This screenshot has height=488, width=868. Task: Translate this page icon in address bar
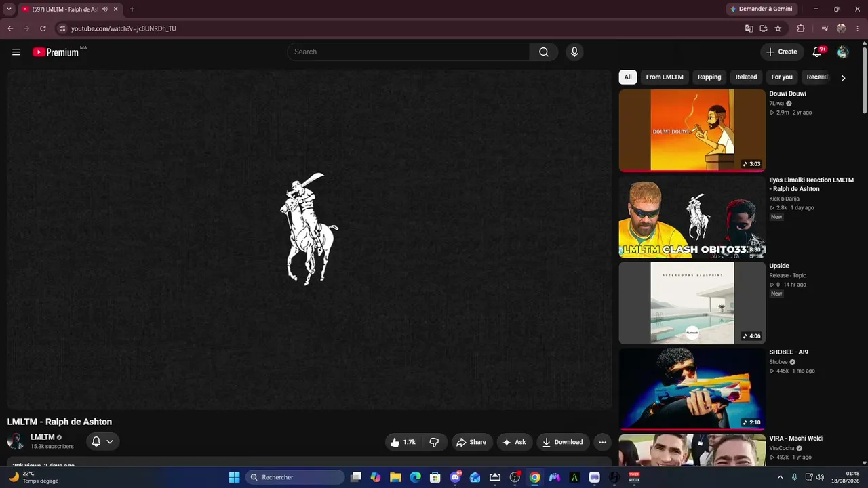click(749, 28)
